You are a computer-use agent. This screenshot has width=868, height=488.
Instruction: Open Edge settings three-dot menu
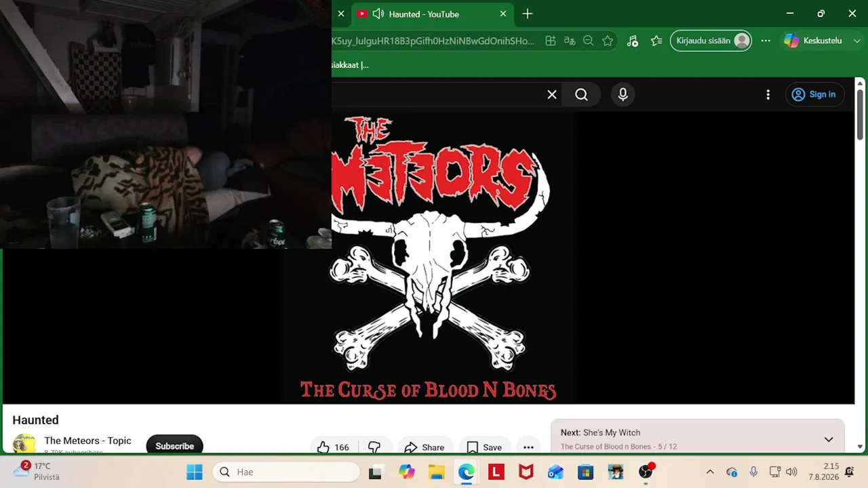(x=766, y=41)
